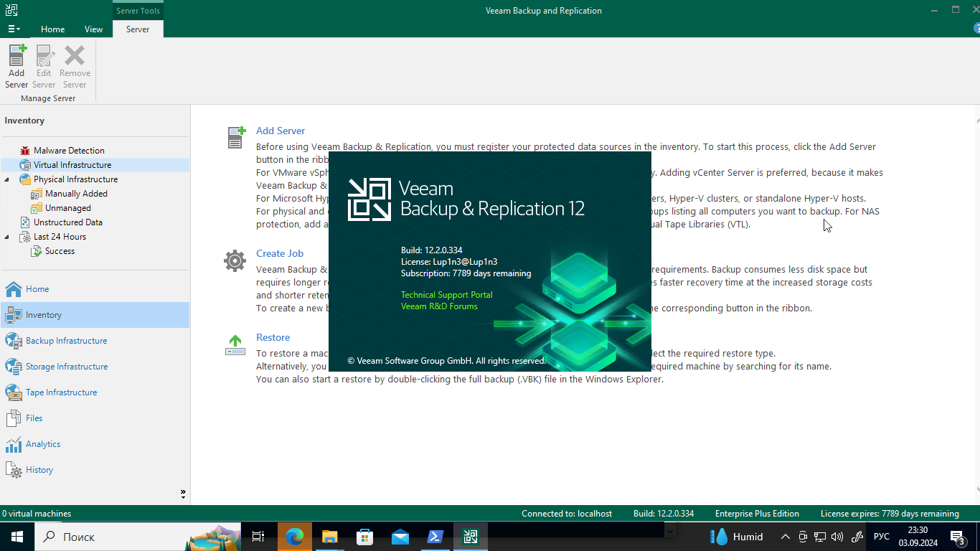
Task: Click the Create Job gear icon
Action: [x=235, y=260]
